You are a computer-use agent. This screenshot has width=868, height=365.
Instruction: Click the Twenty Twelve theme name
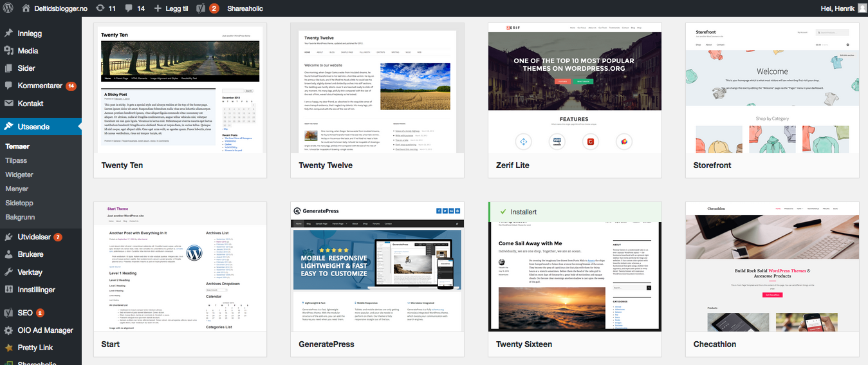pyautogui.click(x=326, y=165)
